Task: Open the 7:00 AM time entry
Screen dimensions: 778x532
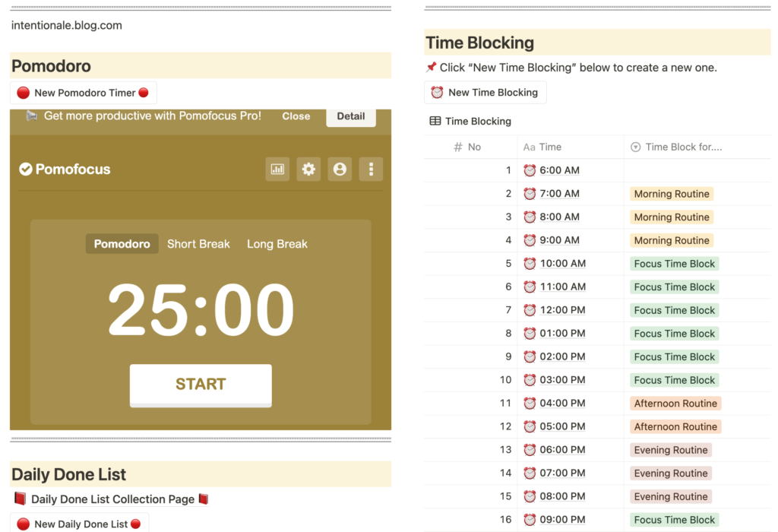Action: coord(559,194)
